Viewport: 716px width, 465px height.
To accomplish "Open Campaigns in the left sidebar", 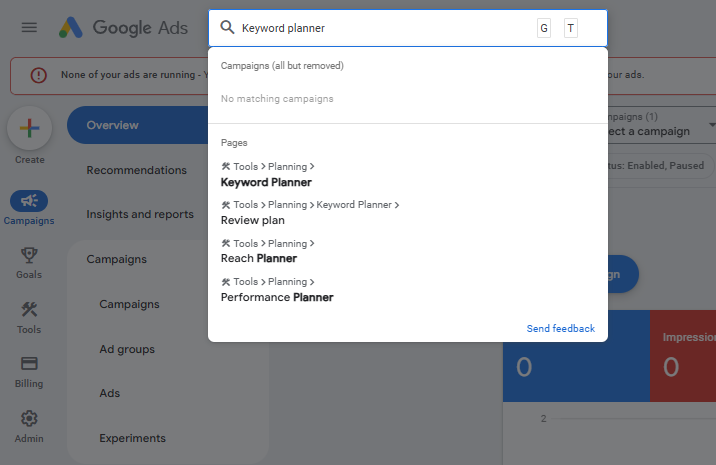I will click(29, 202).
